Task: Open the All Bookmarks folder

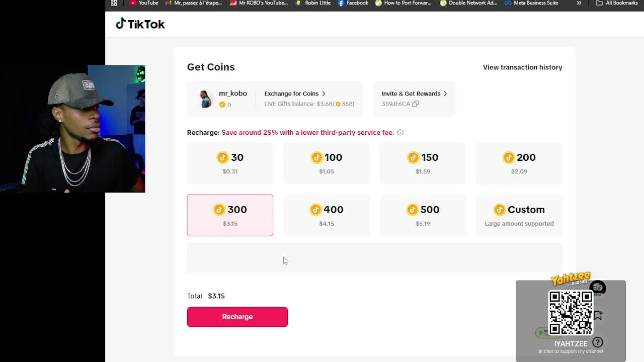Action: pos(617,3)
